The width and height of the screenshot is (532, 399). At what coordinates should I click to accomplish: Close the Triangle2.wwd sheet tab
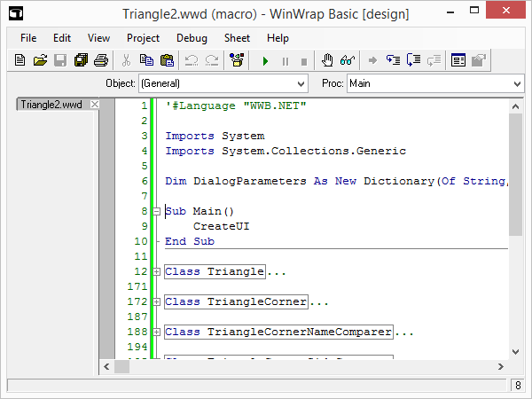(x=96, y=105)
